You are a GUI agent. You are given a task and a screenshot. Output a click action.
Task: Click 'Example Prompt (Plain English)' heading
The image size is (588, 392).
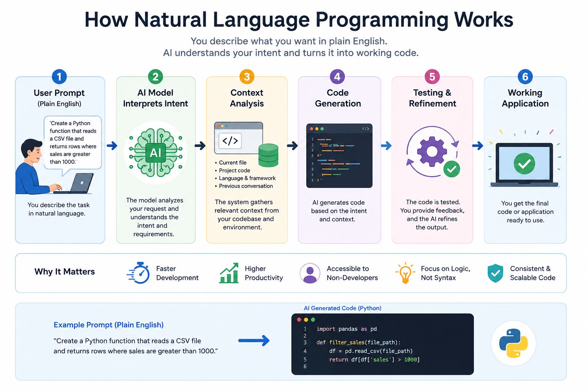pos(109,325)
